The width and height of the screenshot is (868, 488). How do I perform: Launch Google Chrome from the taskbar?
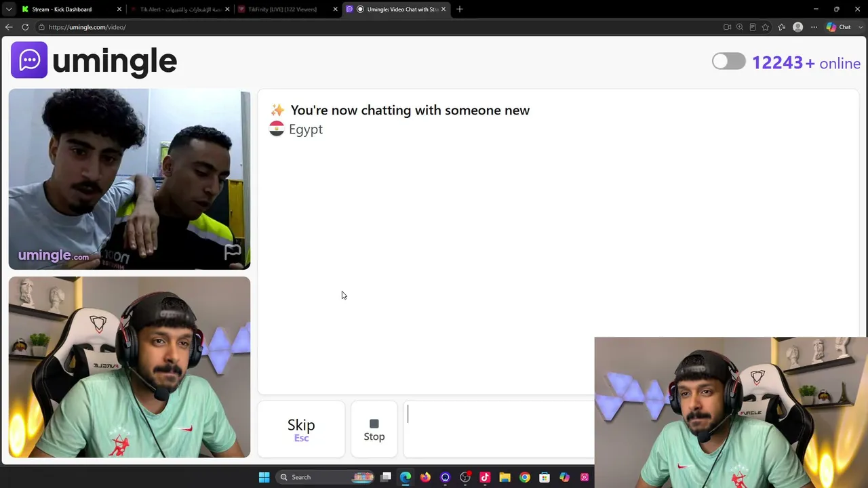point(525,477)
